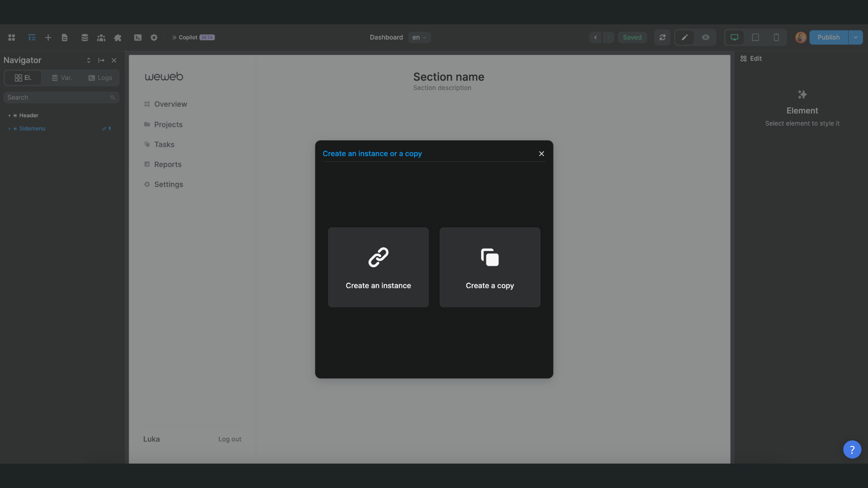Screen dimensions: 868x488
Task: Choose Create a copy
Action: 490,267
